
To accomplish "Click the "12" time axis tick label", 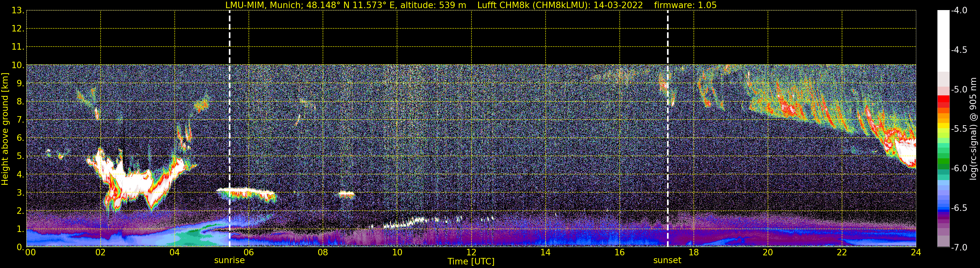I will pos(471,252).
